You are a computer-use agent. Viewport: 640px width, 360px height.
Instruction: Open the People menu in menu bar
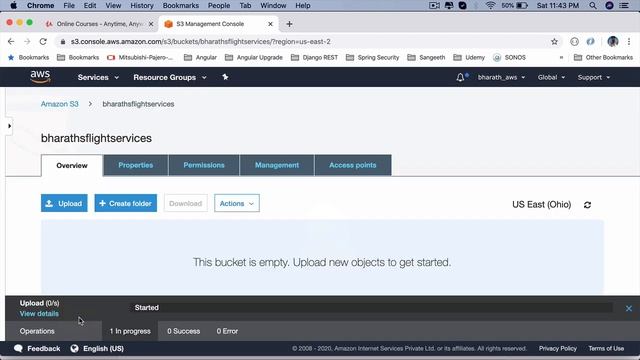tap(219, 6)
